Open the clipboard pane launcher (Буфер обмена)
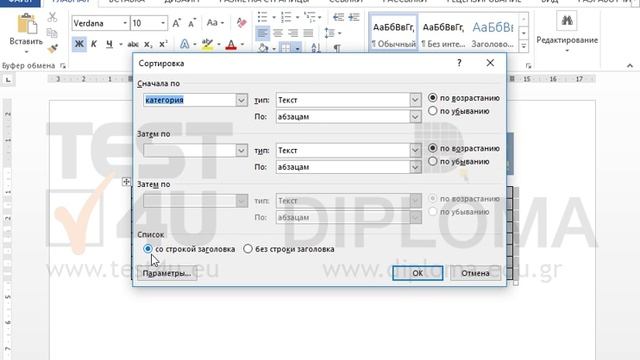The height and width of the screenshot is (360, 640). [63, 66]
